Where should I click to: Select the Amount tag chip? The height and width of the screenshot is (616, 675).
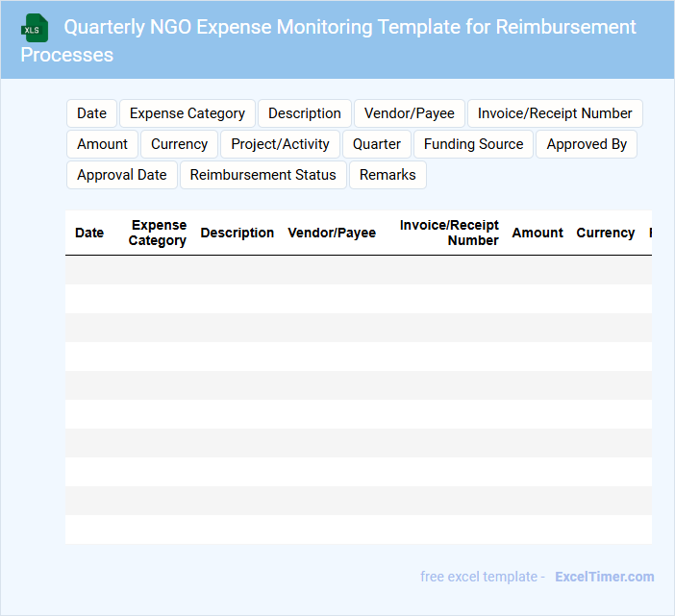[102, 144]
